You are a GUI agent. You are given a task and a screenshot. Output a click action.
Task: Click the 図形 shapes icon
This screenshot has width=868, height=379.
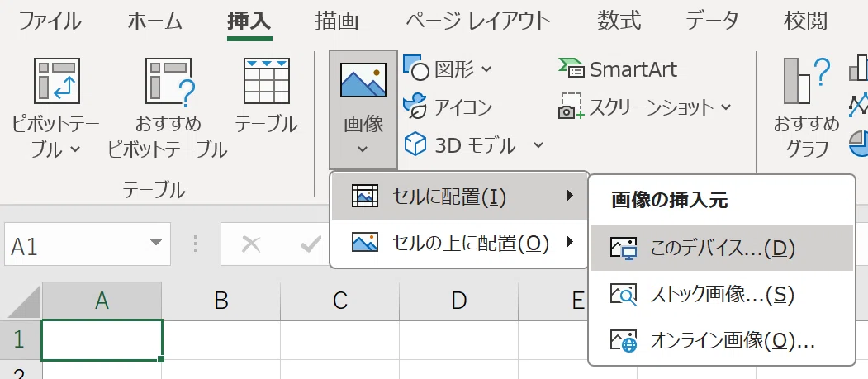pos(416,68)
